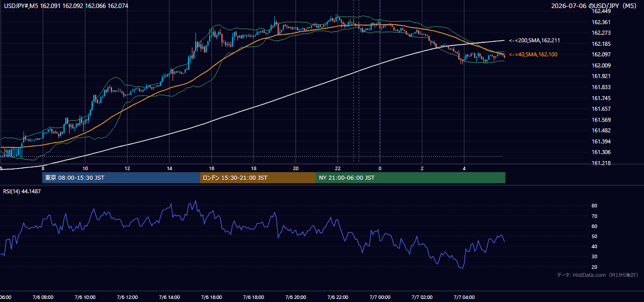Image resolution: width=644 pixels, height=302 pixels.
Task: Click the RSI 40 level label
Action: (x=594, y=247)
